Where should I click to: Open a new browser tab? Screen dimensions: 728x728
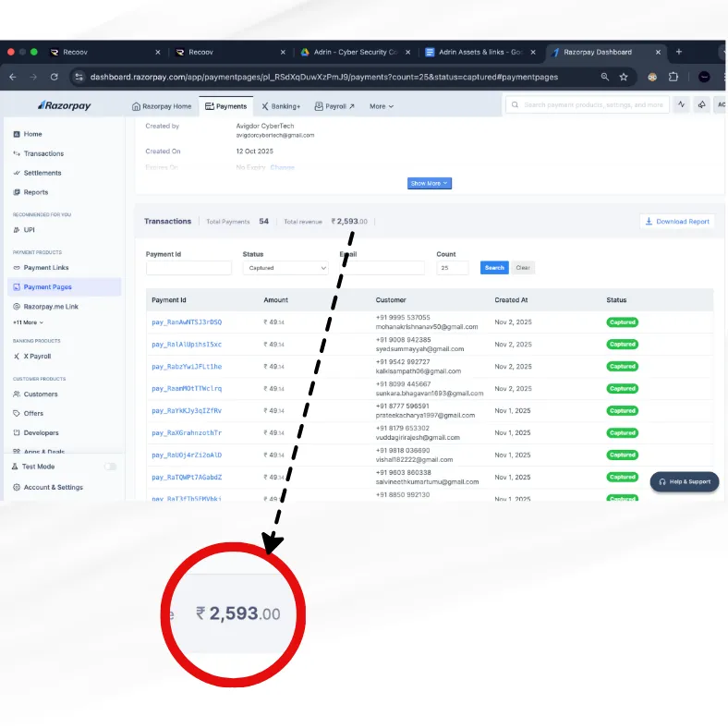pyautogui.click(x=679, y=52)
